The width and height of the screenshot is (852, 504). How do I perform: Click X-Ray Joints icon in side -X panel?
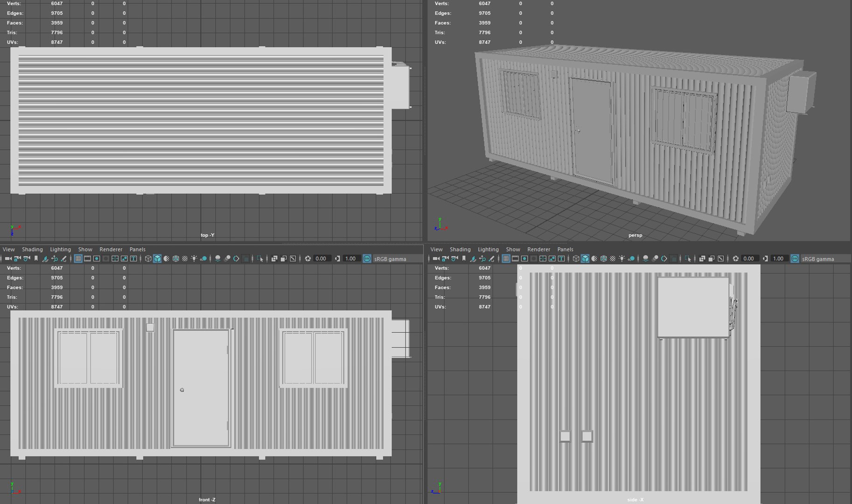tap(720, 259)
